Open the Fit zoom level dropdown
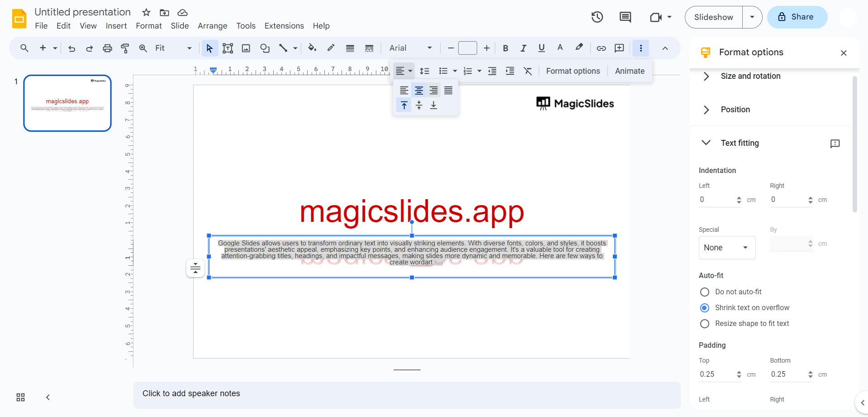 [x=173, y=48]
